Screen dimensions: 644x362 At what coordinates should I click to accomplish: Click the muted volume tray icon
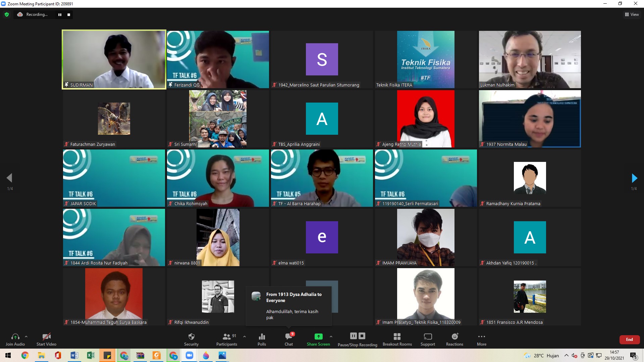(x=574, y=356)
